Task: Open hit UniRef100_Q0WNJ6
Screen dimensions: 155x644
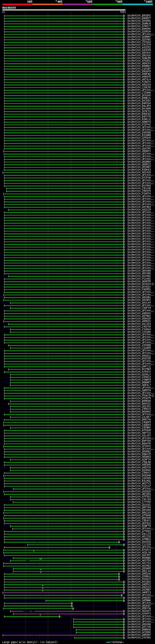Action: coord(139,23)
